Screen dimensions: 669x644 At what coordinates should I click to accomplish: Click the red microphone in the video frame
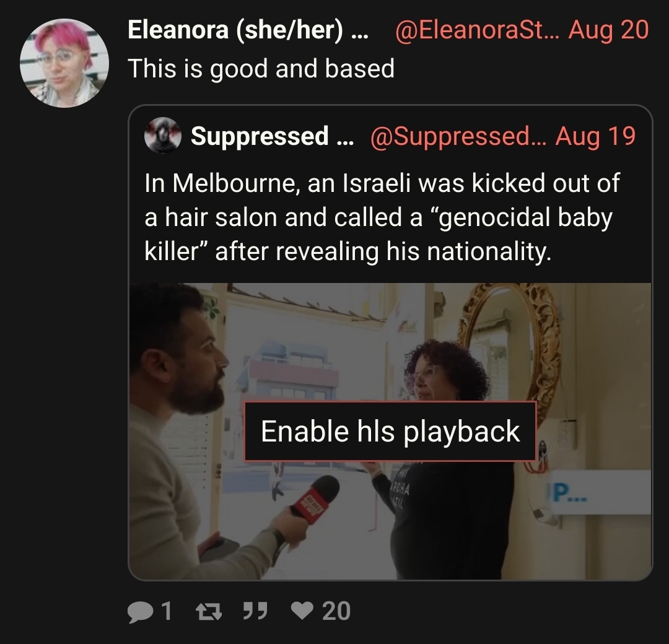pos(315,498)
